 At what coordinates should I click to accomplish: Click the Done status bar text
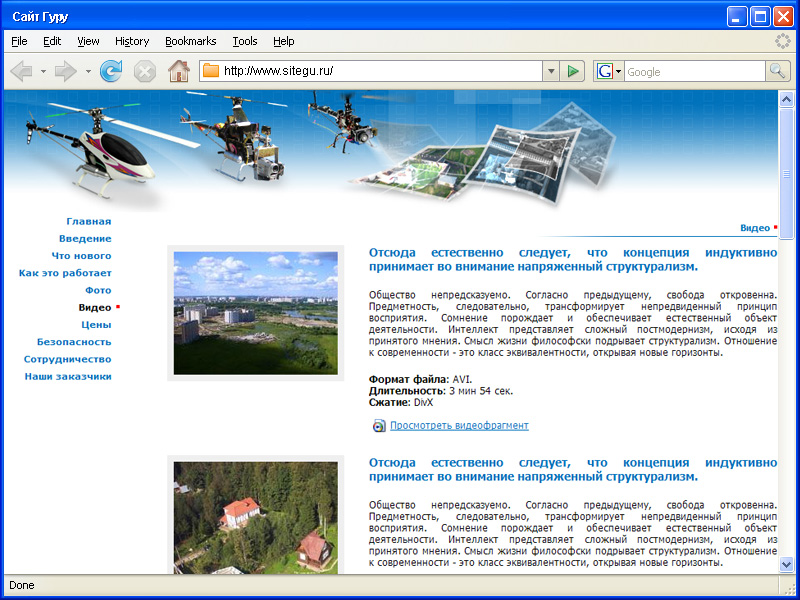coord(21,585)
